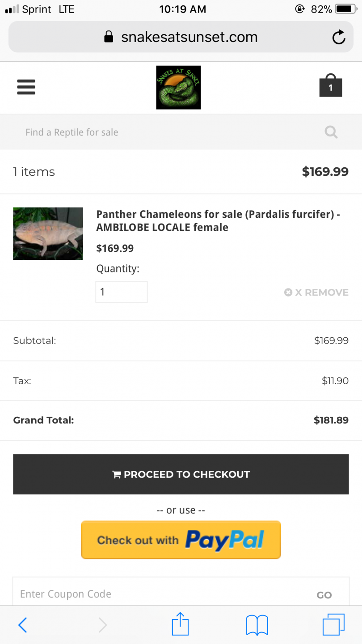Open the shopping cart bag icon
362x644 pixels.
pyautogui.click(x=331, y=86)
